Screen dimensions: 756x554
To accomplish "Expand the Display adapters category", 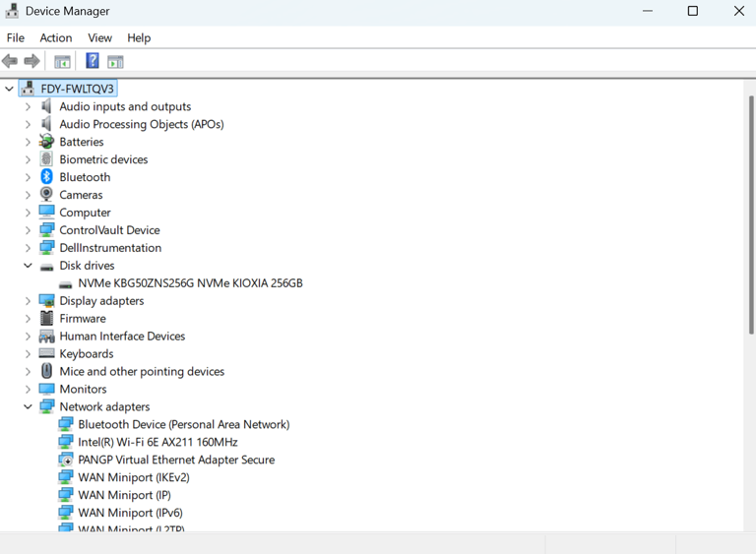I will (x=29, y=301).
